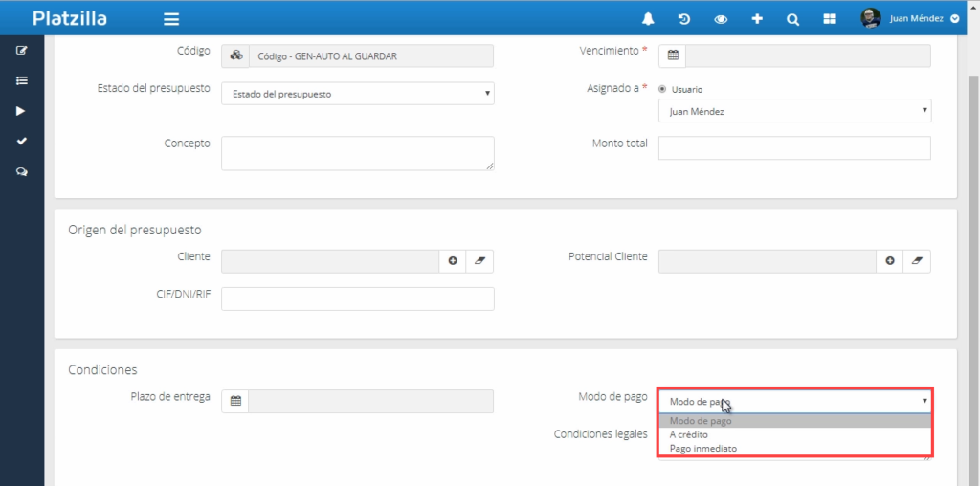Click the Monto total input field
The height and width of the screenshot is (486, 980).
point(794,147)
